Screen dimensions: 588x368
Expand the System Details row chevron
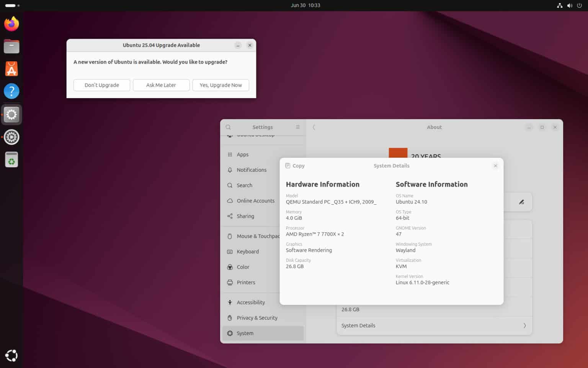524,325
